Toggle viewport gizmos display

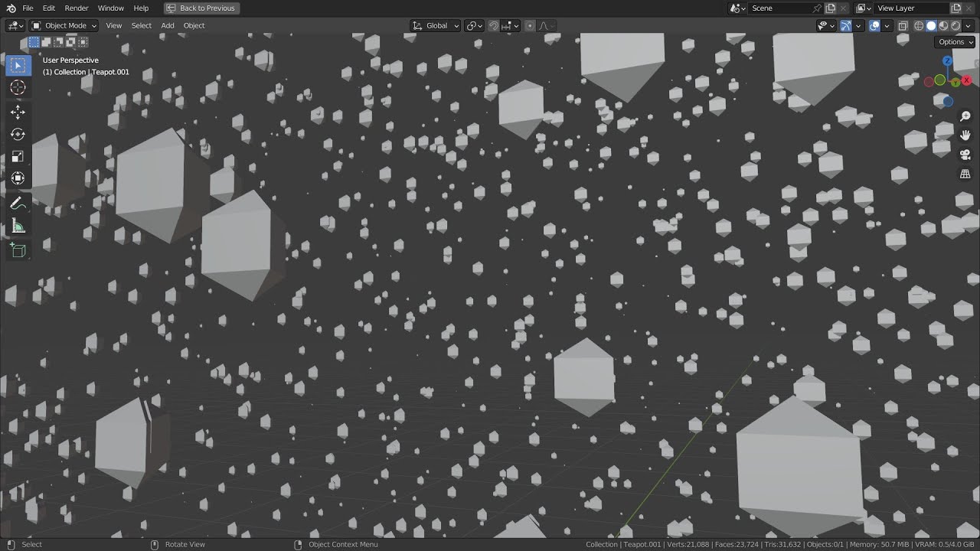click(846, 25)
